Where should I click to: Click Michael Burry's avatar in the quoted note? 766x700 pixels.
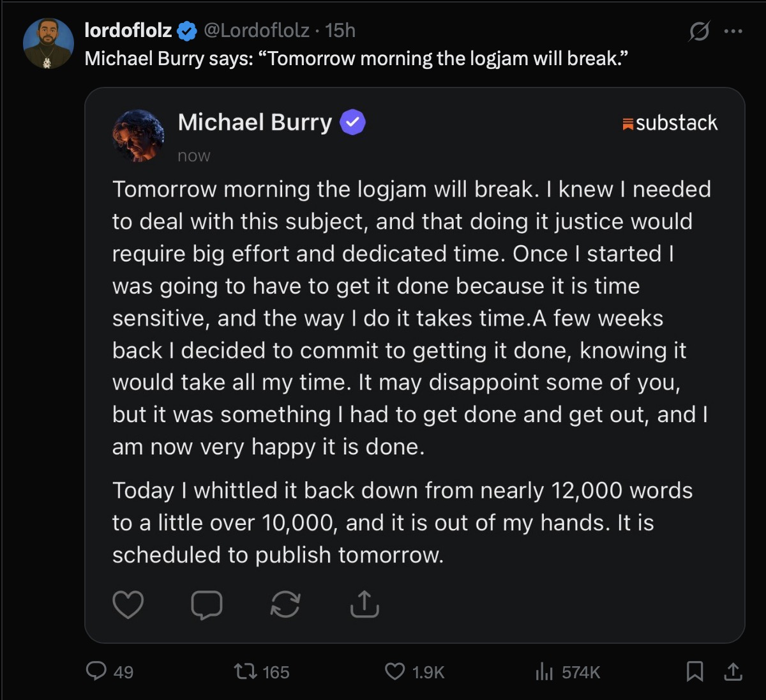pyautogui.click(x=139, y=135)
